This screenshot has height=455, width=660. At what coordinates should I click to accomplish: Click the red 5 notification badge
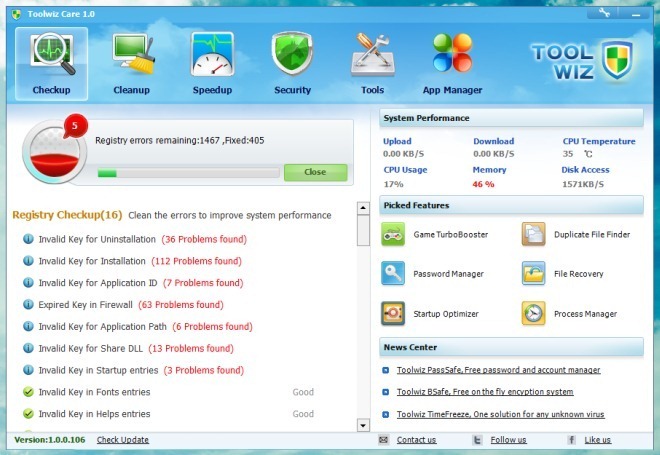pos(75,126)
